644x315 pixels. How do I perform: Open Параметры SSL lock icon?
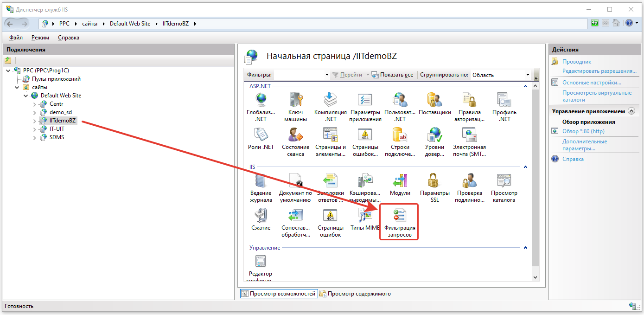click(x=434, y=181)
